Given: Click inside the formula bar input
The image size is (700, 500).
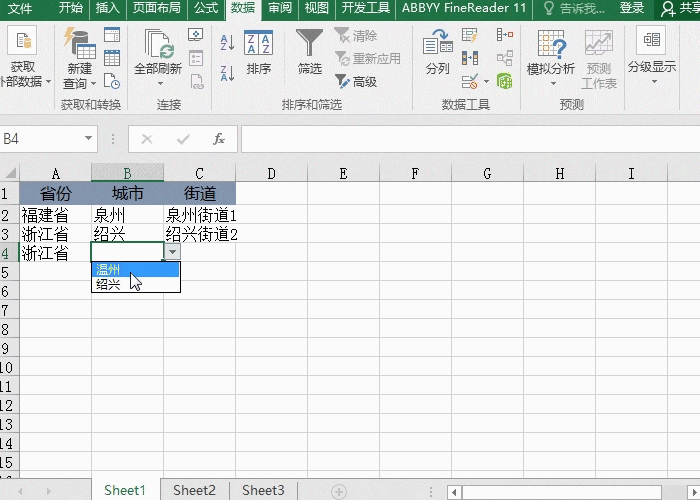Looking at the screenshot, I should (460, 139).
